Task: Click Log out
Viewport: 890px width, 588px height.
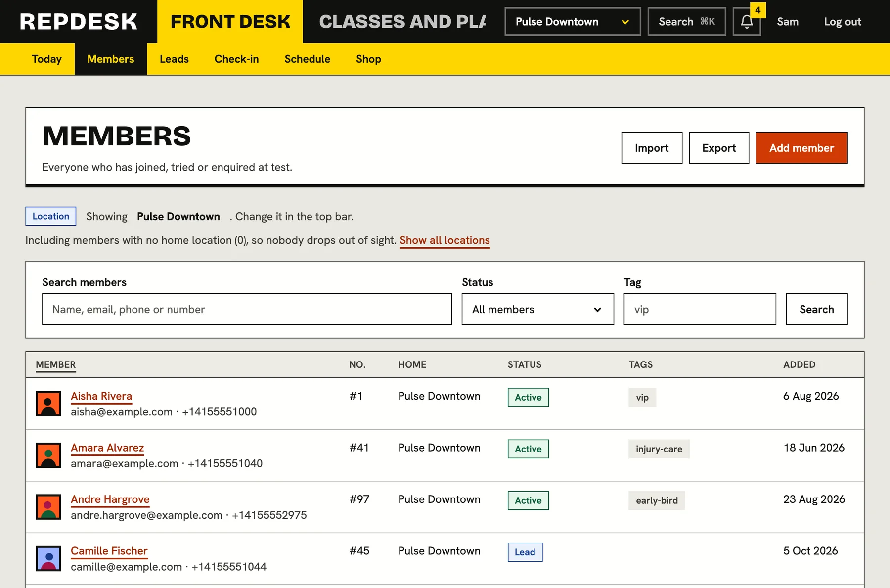Action: point(843,22)
